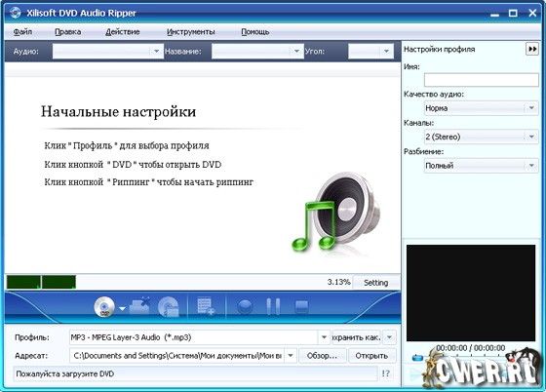Open DVD with the disc icon

click(x=104, y=307)
